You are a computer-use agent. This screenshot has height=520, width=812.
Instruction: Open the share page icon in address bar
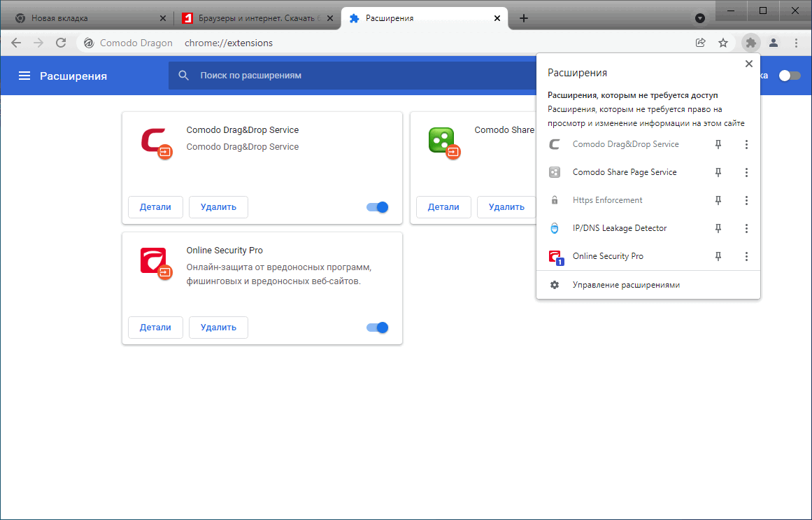701,43
